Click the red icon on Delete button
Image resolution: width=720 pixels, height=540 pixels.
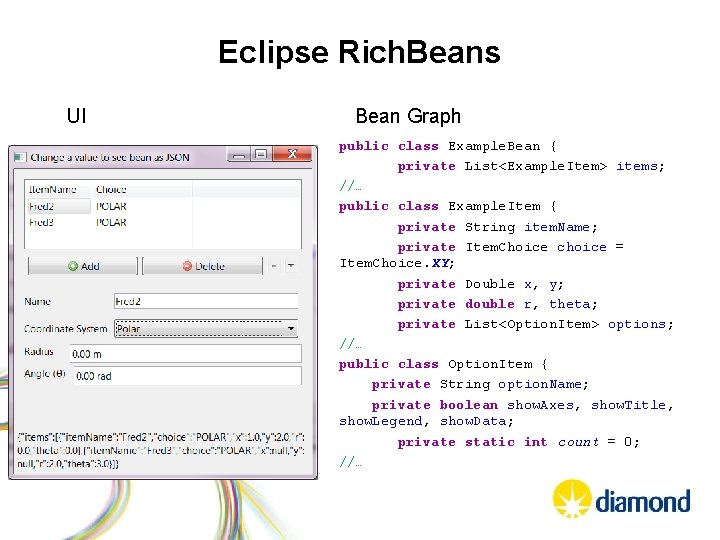tap(187, 266)
